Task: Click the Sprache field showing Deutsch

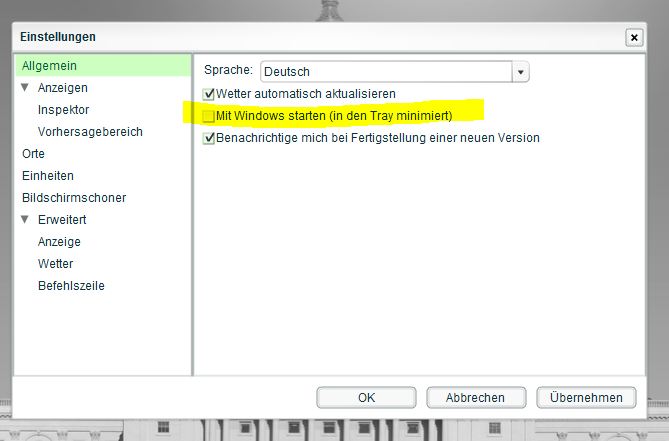Action: click(386, 72)
